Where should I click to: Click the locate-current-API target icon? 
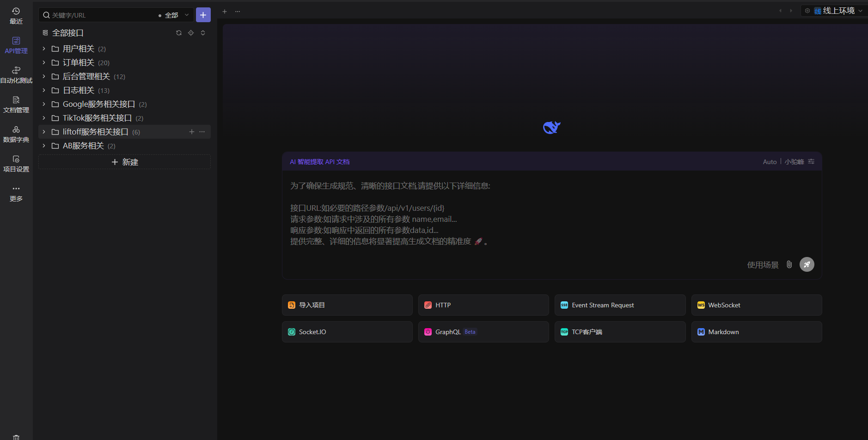pyautogui.click(x=191, y=32)
